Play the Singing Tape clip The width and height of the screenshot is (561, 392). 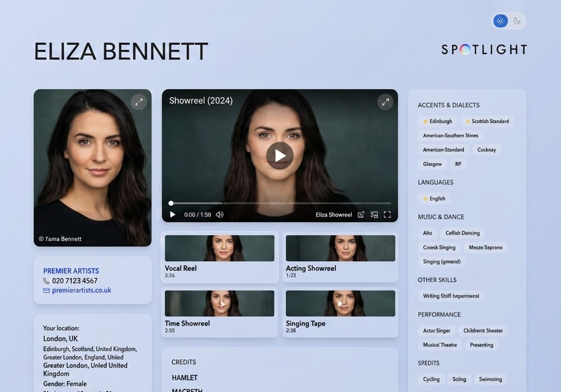pos(340,303)
